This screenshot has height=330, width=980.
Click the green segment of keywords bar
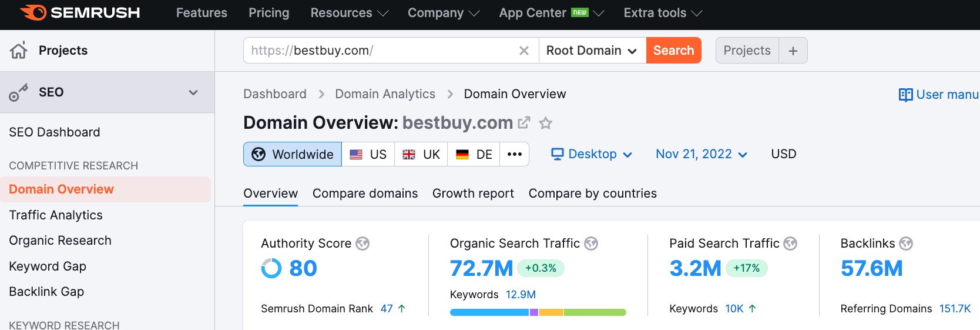pos(595,312)
